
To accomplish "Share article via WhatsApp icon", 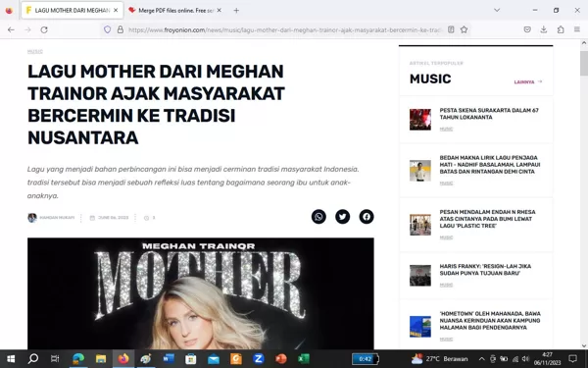I will (318, 217).
